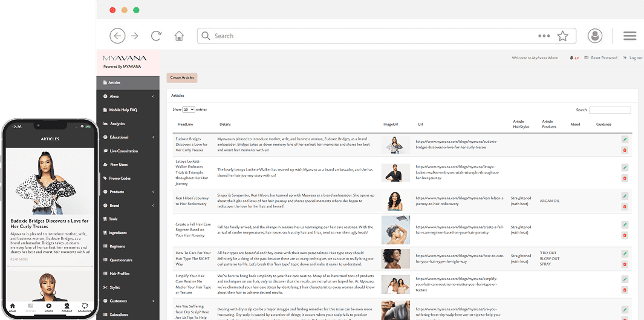The height and width of the screenshot is (320, 644).
Task: Delete the Eudoxie Bridges article row
Action: point(625,151)
